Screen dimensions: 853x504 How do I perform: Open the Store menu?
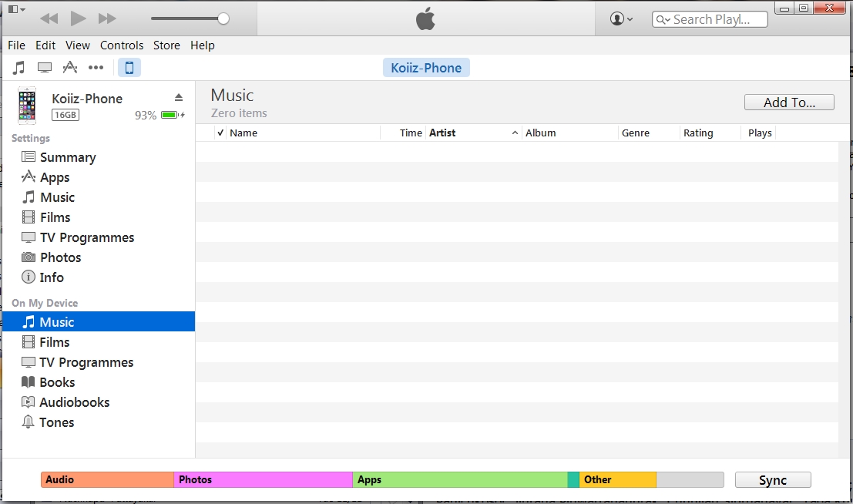166,45
